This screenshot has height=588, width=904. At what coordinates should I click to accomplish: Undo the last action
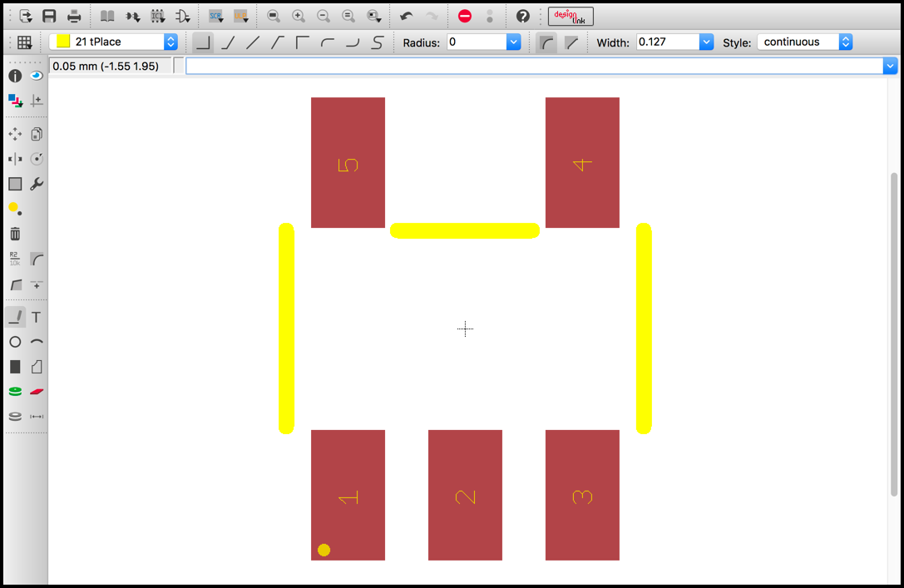coord(407,16)
